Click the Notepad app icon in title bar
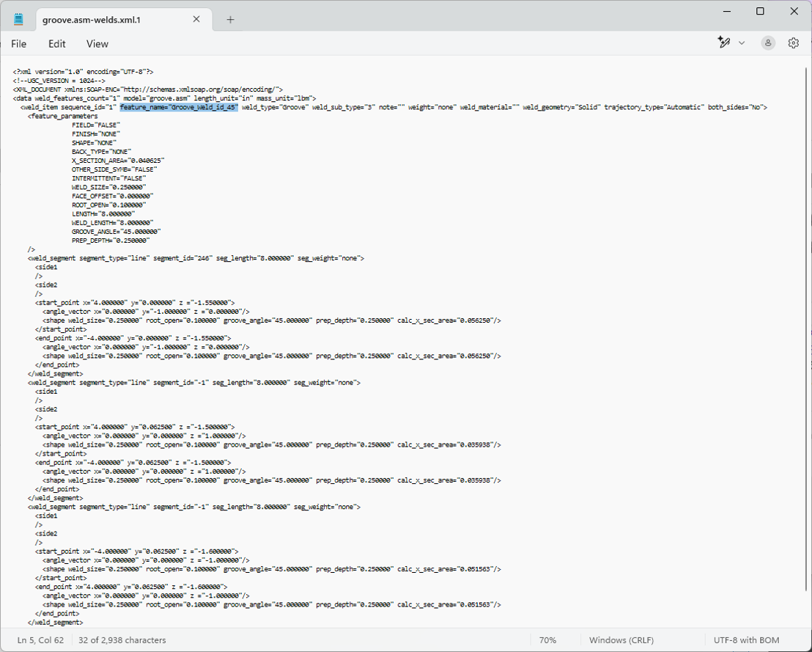This screenshot has width=812, height=652. pyautogui.click(x=18, y=19)
